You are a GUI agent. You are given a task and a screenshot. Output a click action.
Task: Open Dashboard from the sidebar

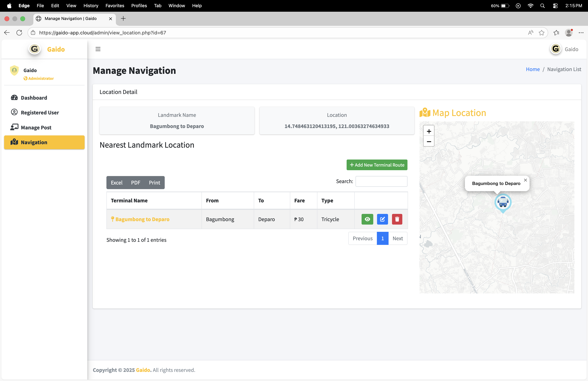coord(34,98)
